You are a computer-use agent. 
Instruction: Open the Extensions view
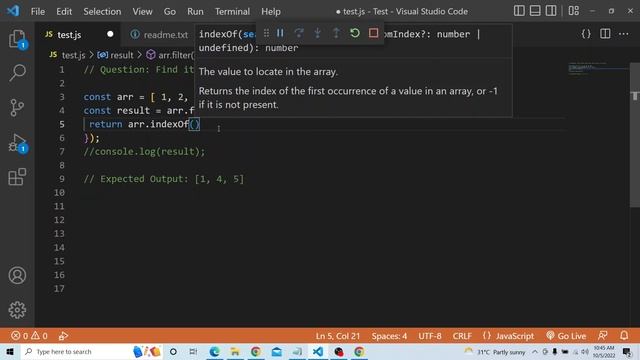(17, 177)
